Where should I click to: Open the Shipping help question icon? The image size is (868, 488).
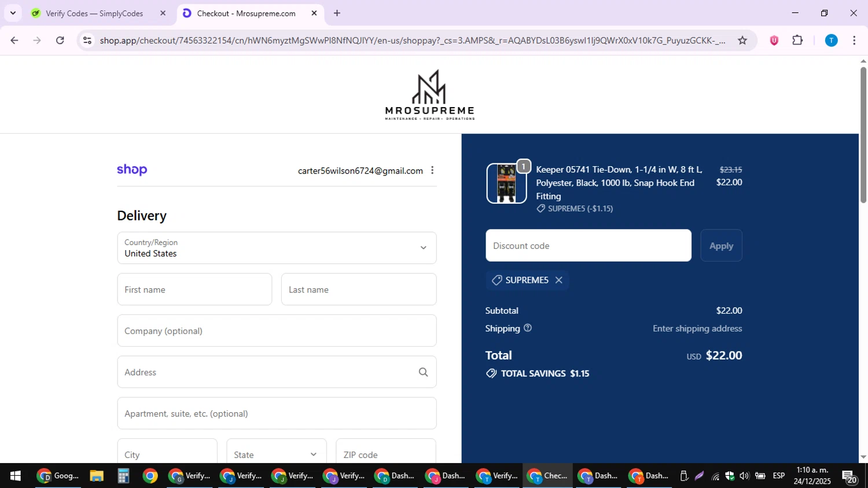(528, 328)
